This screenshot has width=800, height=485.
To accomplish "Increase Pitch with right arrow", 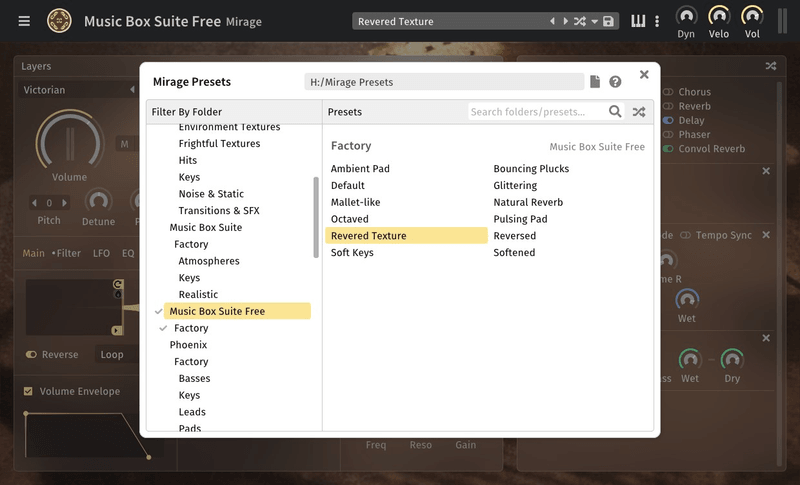I will [64, 203].
